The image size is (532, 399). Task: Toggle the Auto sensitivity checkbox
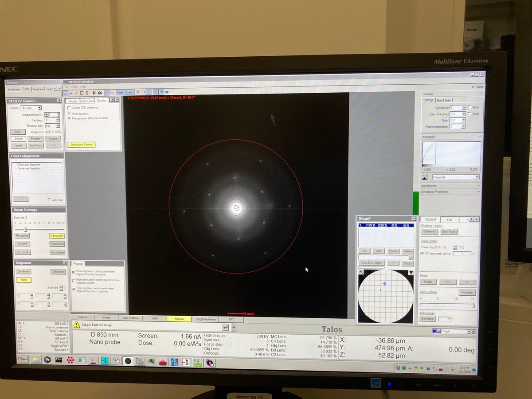click(469, 107)
